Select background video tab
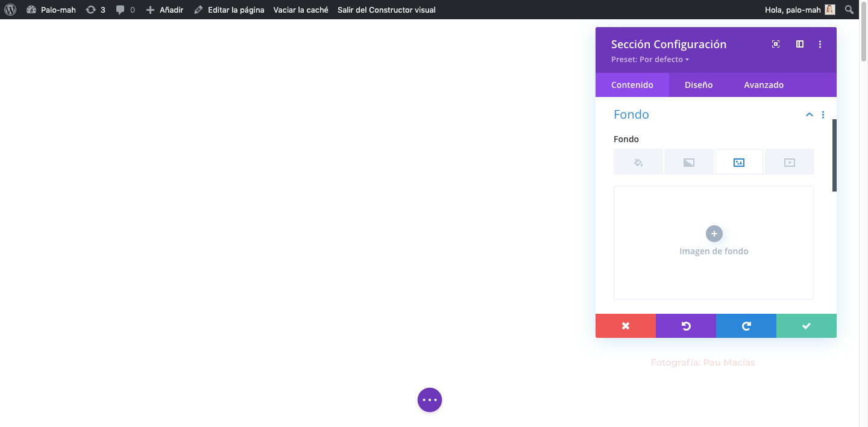 pos(790,162)
